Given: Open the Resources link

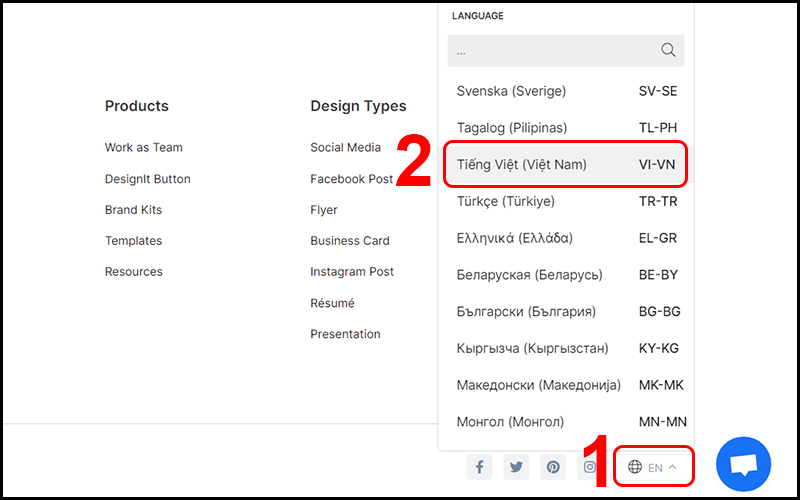Looking at the screenshot, I should [x=134, y=271].
